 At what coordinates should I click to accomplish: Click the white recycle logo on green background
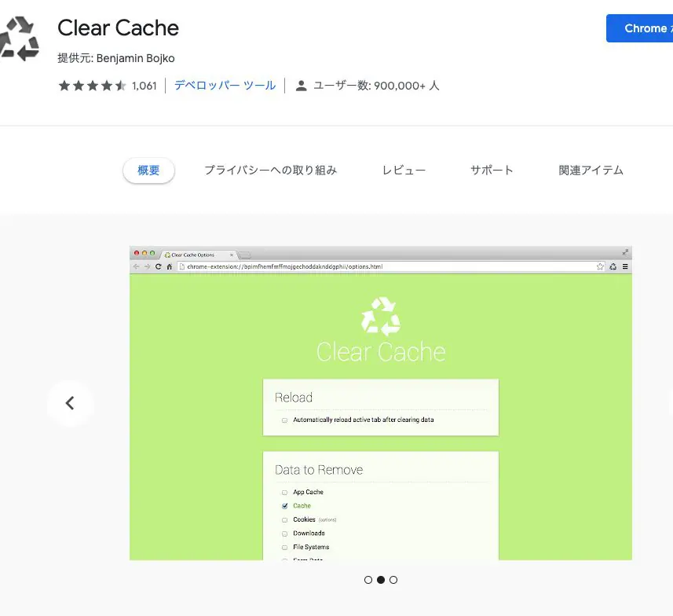tap(381, 316)
